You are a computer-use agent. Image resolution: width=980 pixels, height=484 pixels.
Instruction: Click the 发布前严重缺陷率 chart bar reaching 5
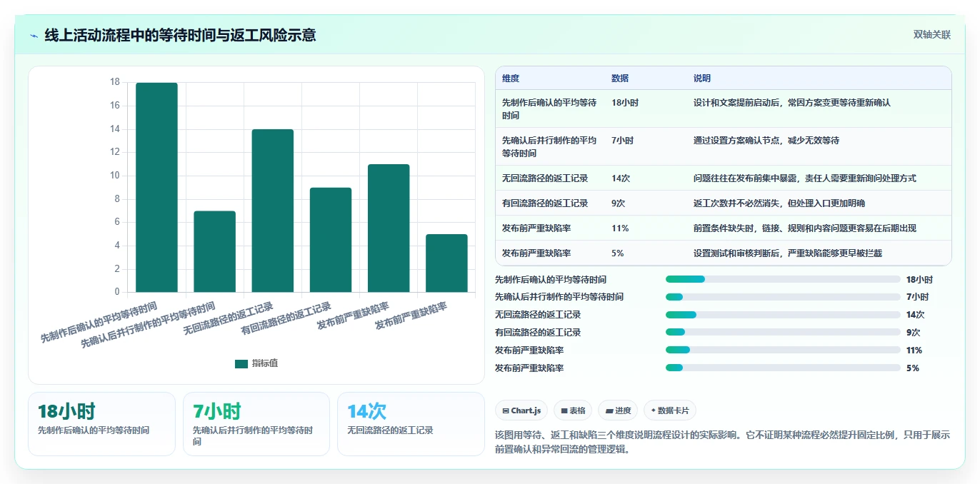(446, 263)
